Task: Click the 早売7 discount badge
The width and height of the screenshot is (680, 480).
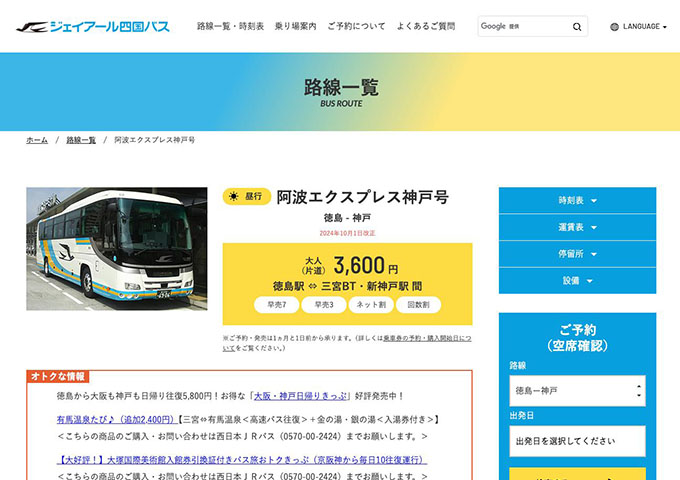Action: 276,303
